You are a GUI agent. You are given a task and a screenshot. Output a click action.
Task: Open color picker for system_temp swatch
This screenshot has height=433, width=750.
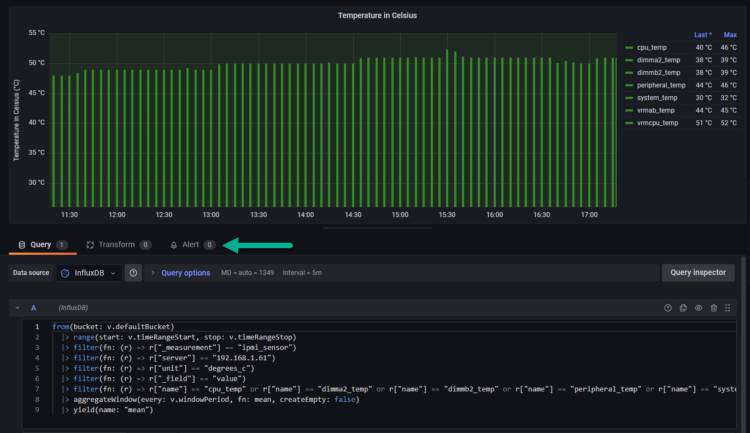(x=629, y=98)
